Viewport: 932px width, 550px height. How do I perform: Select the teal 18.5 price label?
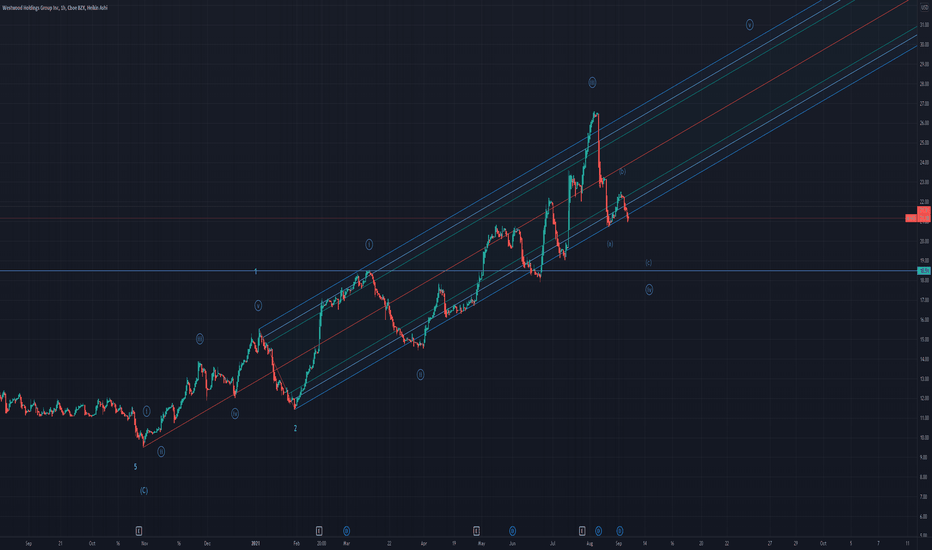point(924,271)
